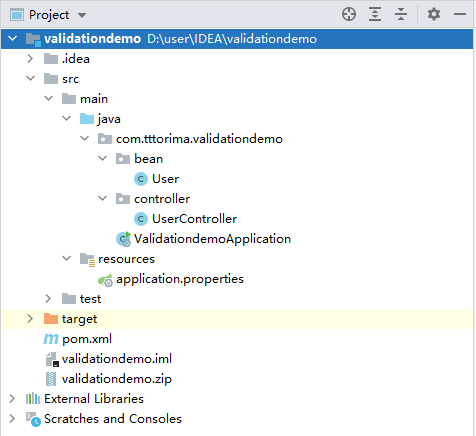Click the User class icon
This screenshot has height=436, width=476.
click(x=141, y=179)
